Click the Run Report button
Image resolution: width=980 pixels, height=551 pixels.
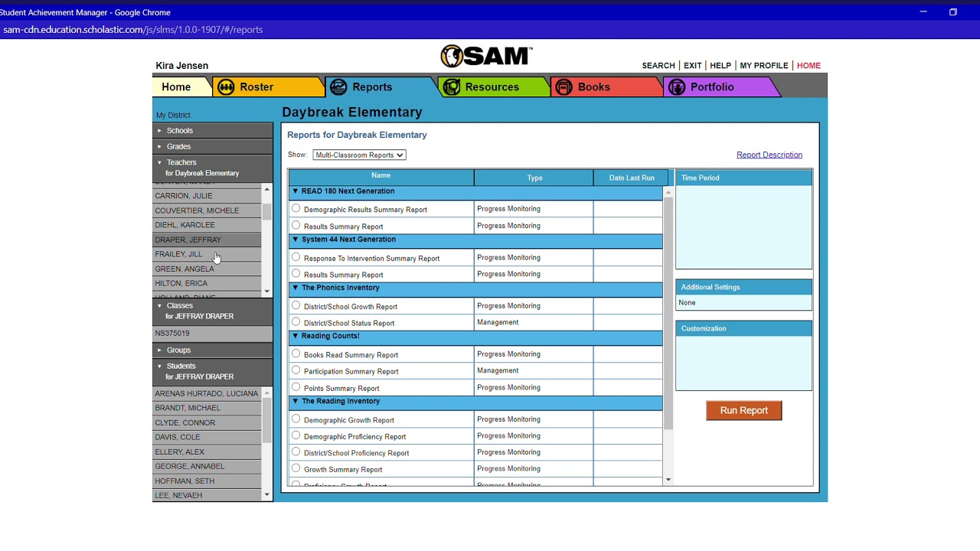(x=744, y=410)
